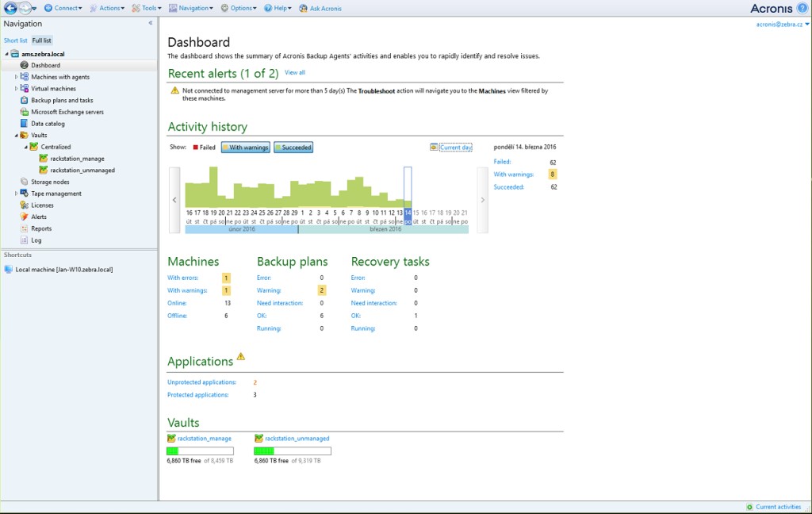812x514 pixels.
Task: Click the Local machine shortcut icon
Action: (x=8, y=270)
